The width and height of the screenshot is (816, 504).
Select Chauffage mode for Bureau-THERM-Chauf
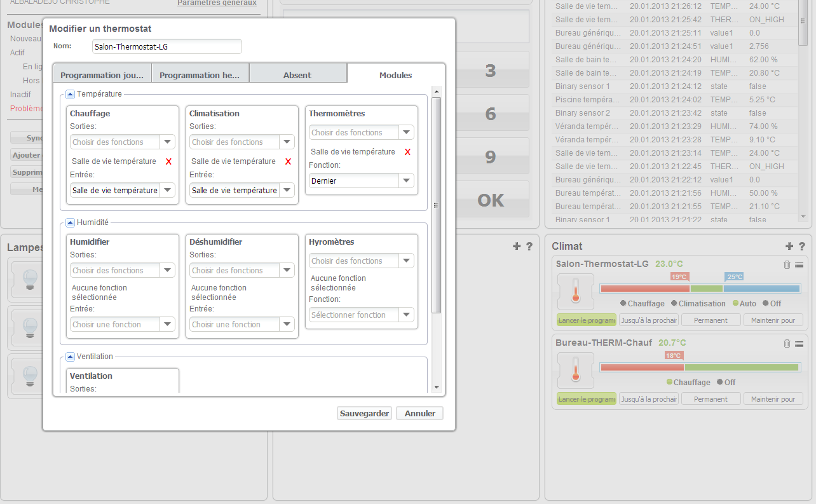[688, 383]
